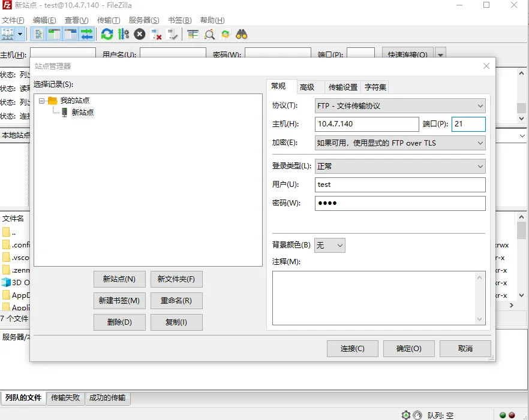
Task: Click the quickconnect 用户名 field
Action: 173,54
